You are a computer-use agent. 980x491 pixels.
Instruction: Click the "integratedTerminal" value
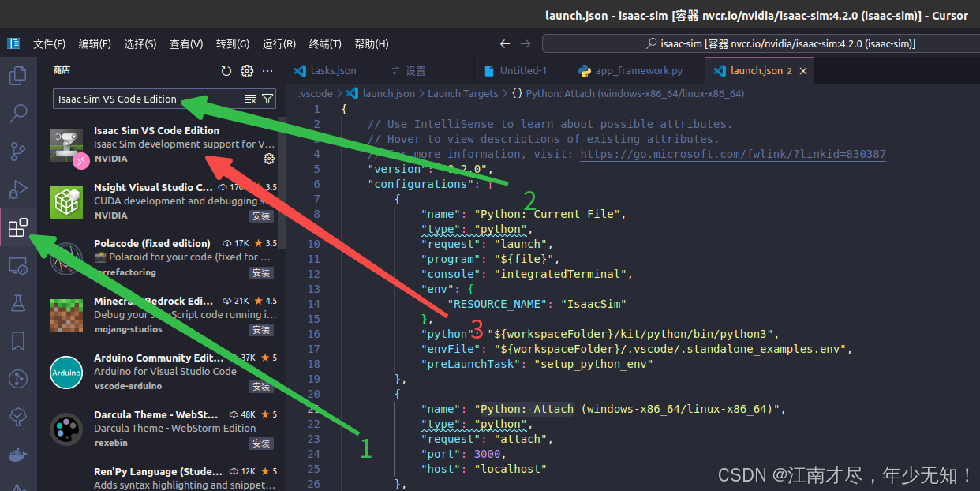point(561,274)
